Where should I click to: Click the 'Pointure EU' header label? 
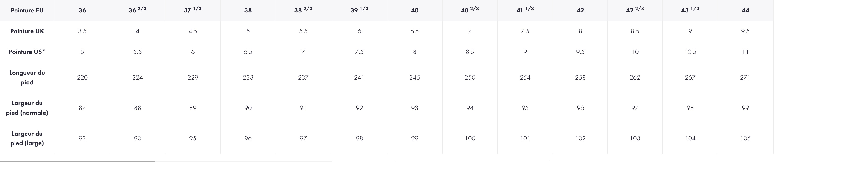coord(27,10)
